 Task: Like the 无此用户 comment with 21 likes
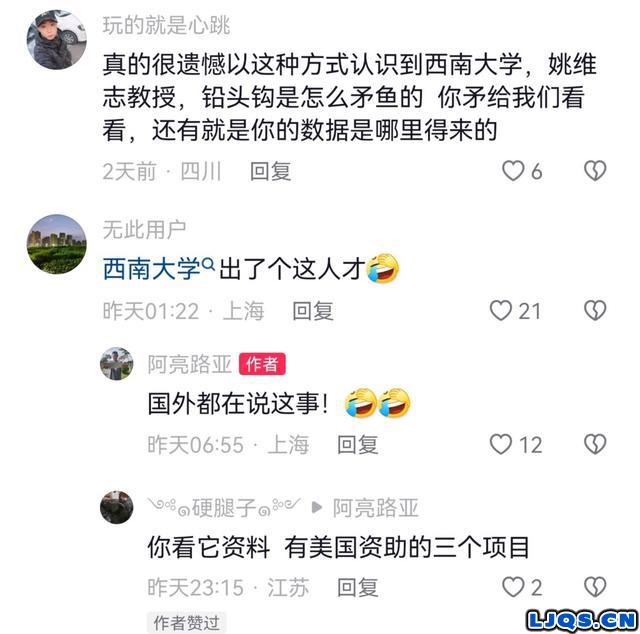[501, 311]
